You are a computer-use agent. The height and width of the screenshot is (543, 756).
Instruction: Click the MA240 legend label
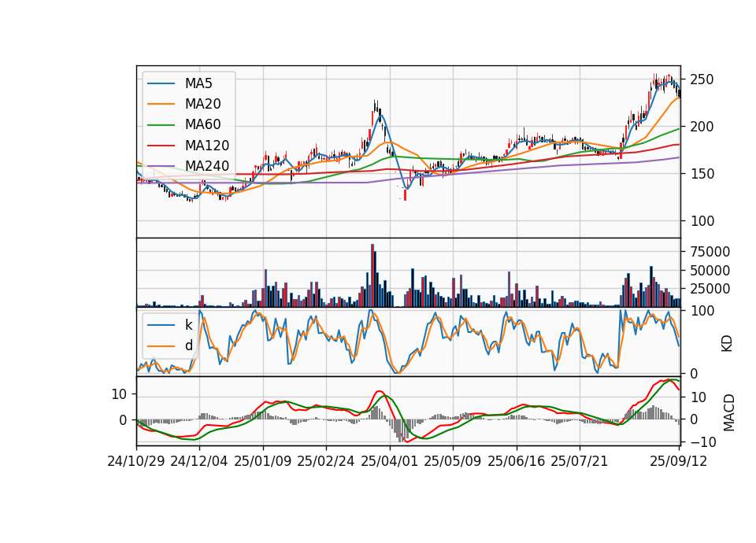pyautogui.click(x=207, y=166)
